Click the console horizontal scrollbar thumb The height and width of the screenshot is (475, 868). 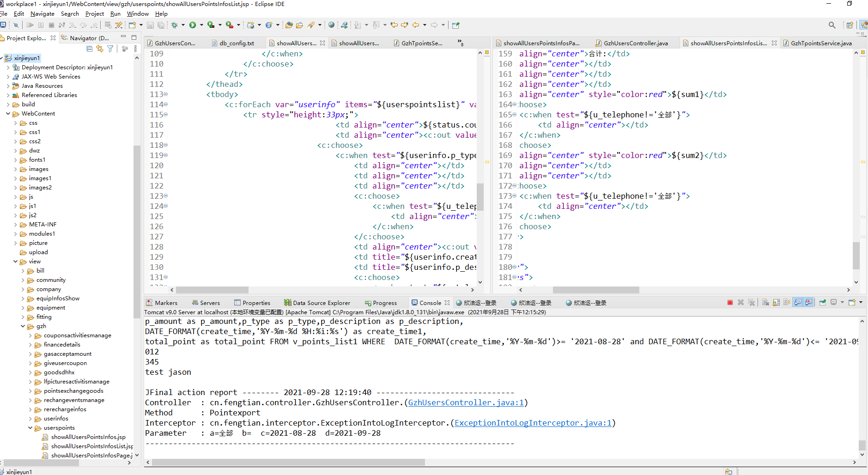point(288,462)
